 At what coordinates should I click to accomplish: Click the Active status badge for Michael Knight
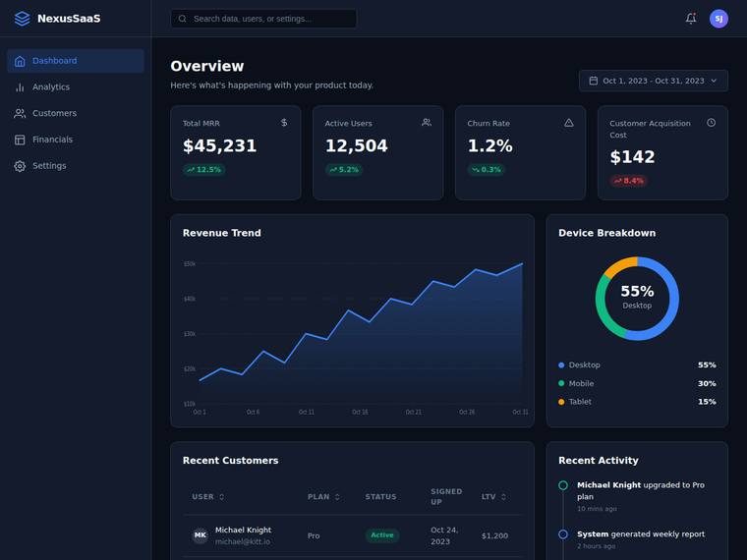(382, 535)
